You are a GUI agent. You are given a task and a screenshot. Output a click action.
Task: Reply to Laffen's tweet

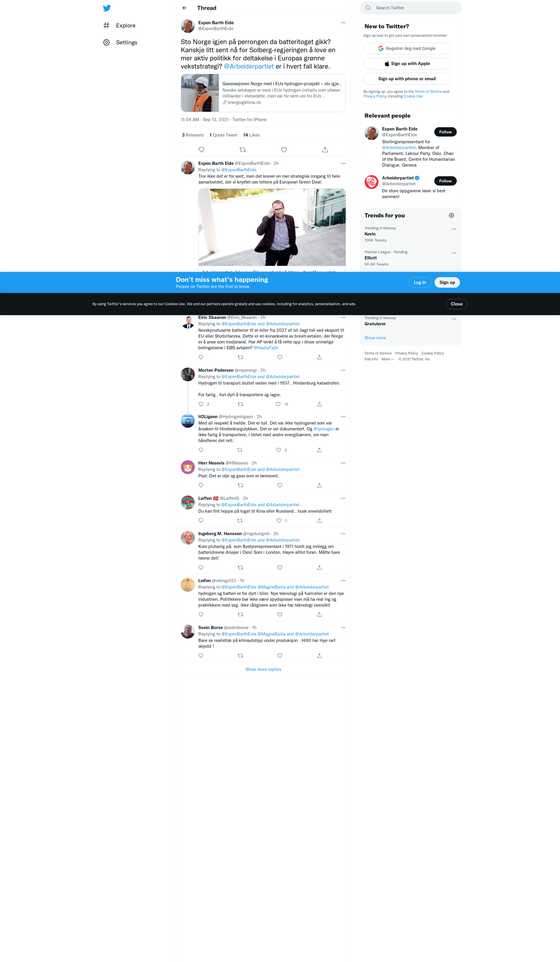pos(201,521)
